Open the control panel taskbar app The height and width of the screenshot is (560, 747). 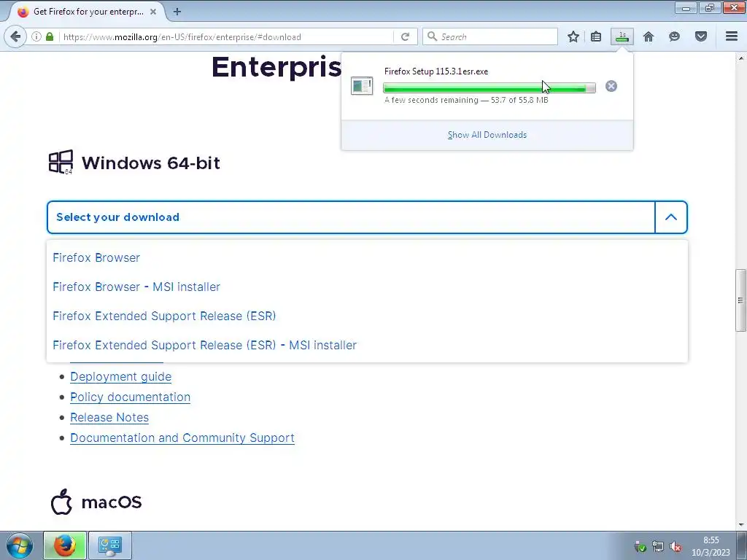(110, 545)
